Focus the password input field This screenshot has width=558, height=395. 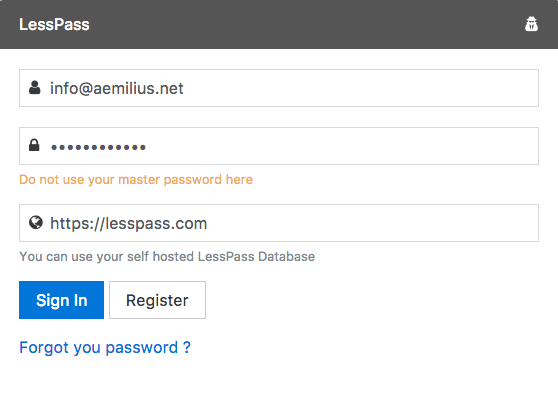[x=279, y=146]
